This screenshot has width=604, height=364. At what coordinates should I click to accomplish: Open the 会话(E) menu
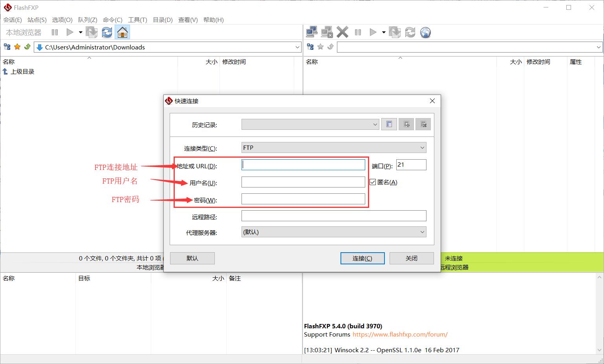point(13,20)
